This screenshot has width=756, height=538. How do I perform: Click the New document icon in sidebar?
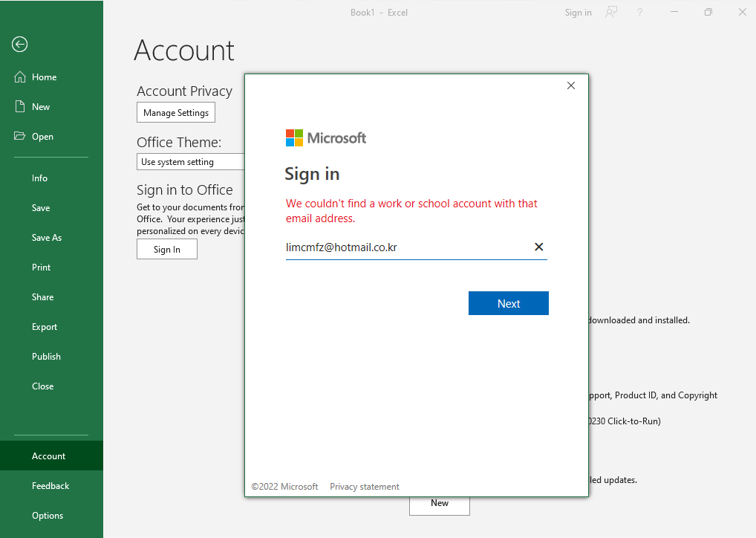tap(20, 107)
